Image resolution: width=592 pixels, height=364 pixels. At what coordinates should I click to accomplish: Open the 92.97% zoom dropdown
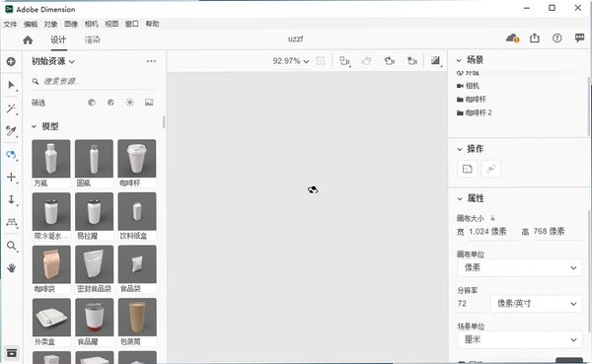click(291, 61)
